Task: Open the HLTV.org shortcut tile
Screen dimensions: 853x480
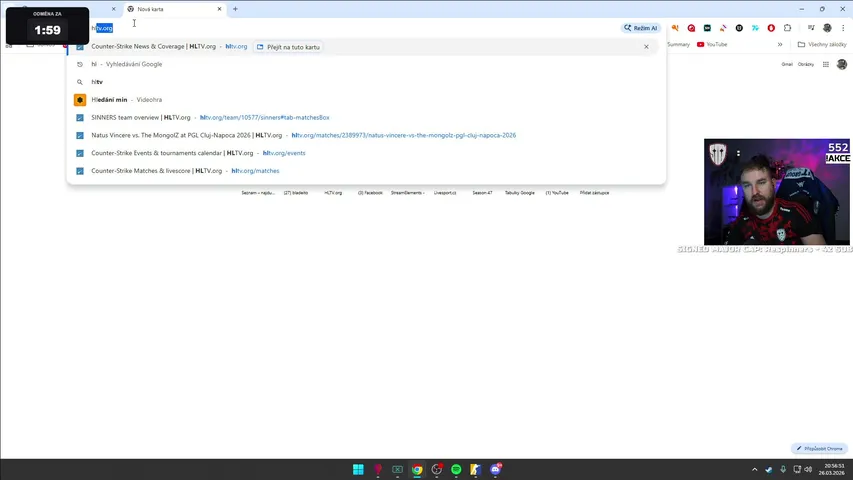Action: 333,193
